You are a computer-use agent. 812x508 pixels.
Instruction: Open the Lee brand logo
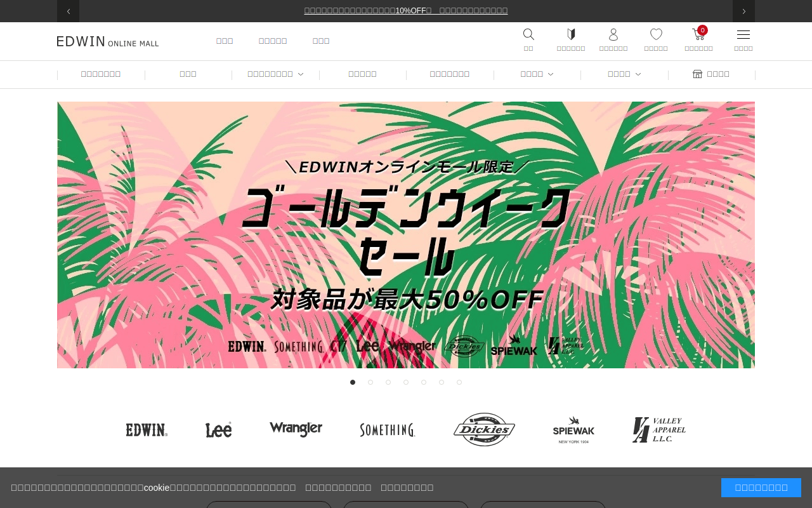click(219, 430)
